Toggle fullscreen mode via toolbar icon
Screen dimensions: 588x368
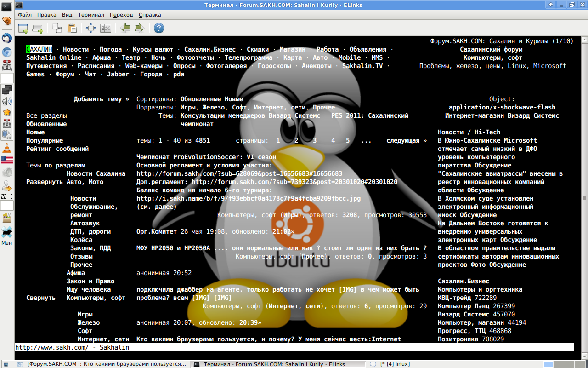click(x=91, y=29)
